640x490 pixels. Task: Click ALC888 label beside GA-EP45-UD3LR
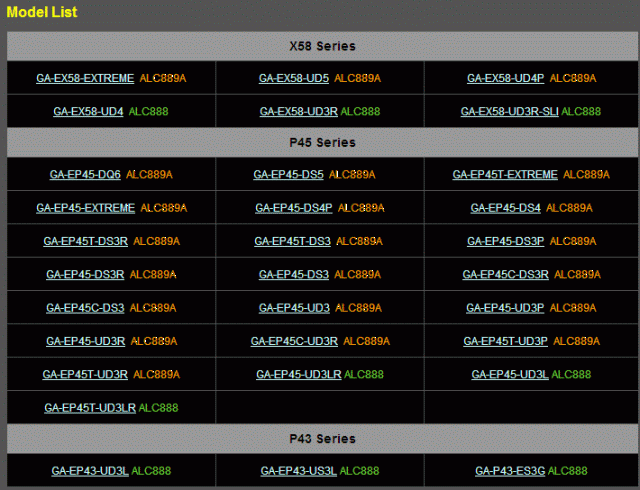[x=364, y=374]
